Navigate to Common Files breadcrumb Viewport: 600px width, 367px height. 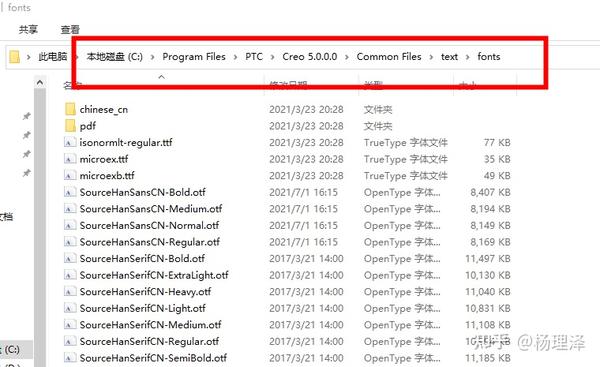click(x=389, y=57)
